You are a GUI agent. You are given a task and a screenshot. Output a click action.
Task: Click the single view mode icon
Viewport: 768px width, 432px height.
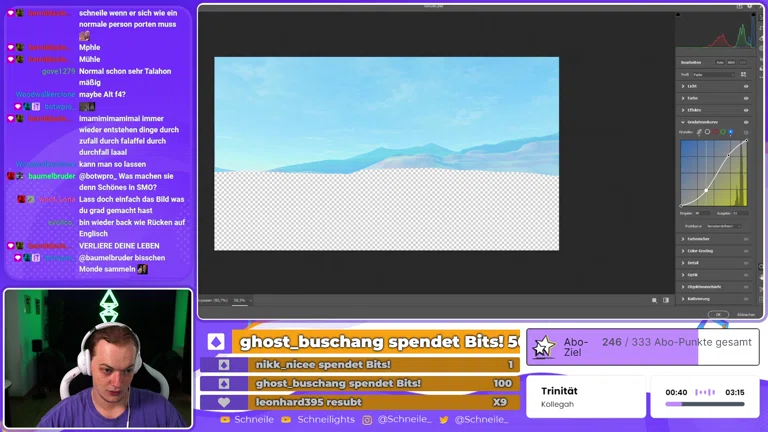pyautogui.click(x=654, y=300)
